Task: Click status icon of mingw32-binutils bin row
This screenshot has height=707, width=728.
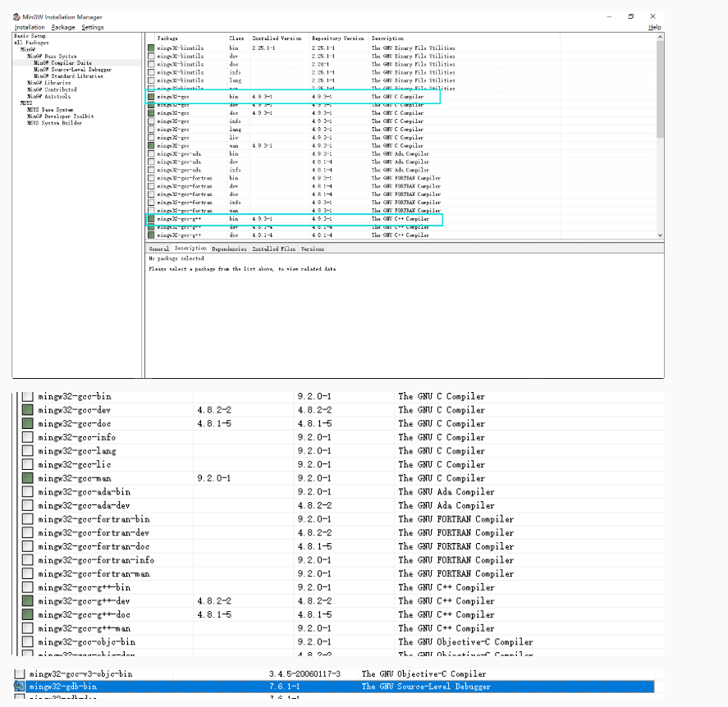Action: click(151, 48)
